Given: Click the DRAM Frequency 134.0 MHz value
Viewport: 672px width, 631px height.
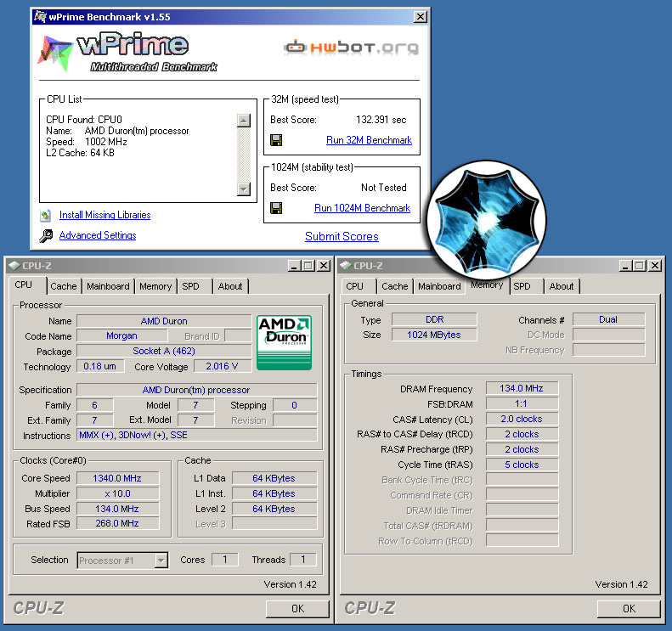Looking at the screenshot, I should pos(522,389).
